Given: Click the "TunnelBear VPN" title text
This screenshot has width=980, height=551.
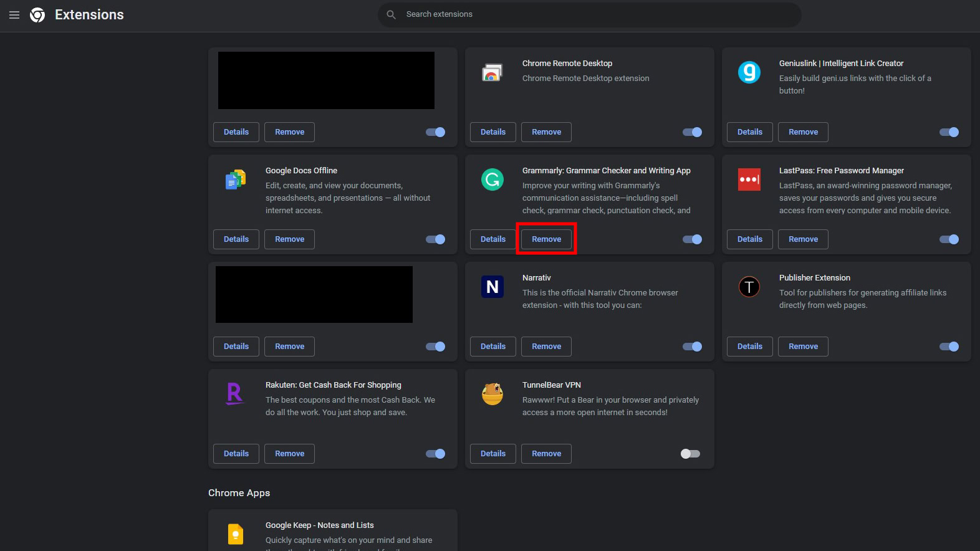Looking at the screenshot, I should (552, 385).
